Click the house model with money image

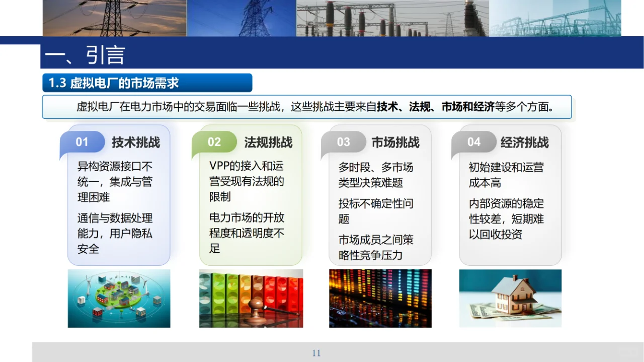pyautogui.click(x=510, y=298)
